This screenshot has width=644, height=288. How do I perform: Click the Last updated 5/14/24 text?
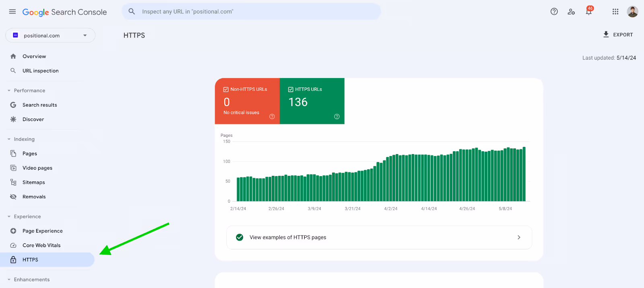[x=609, y=58]
